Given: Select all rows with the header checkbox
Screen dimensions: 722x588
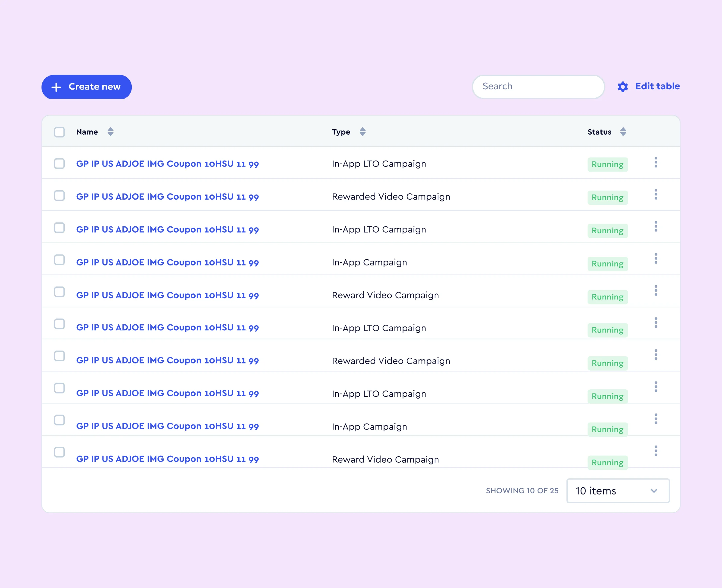Looking at the screenshot, I should click(59, 132).
